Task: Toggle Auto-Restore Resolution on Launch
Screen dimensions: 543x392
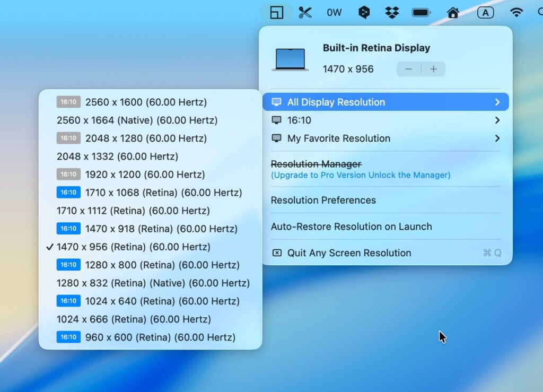Action: pos(351,227)
